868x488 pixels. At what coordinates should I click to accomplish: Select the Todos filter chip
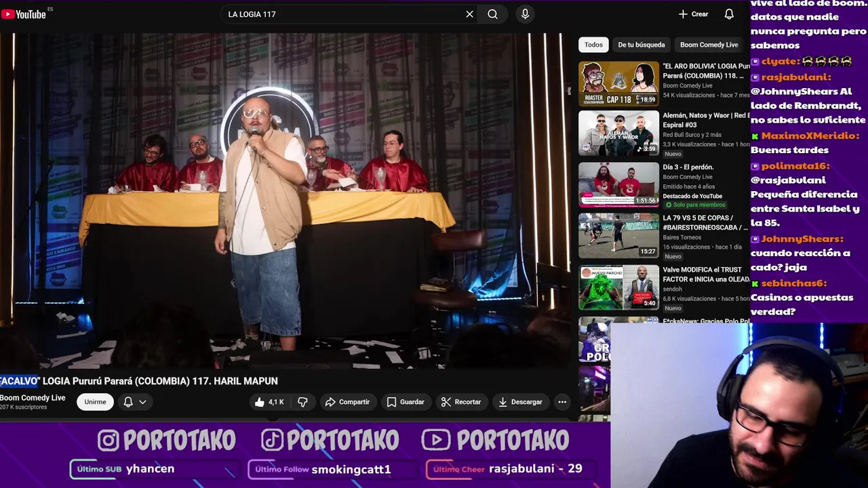click(x=593, y=45)
